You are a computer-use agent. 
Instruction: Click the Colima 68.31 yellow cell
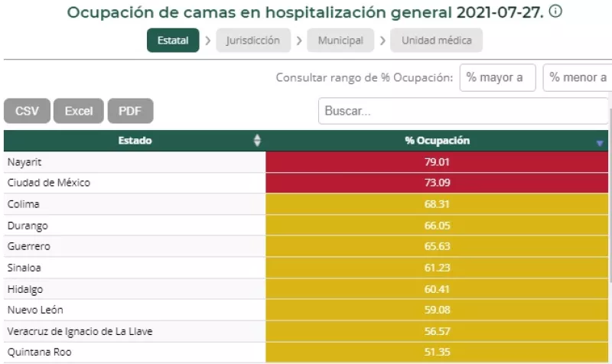(x=437, y=204)
